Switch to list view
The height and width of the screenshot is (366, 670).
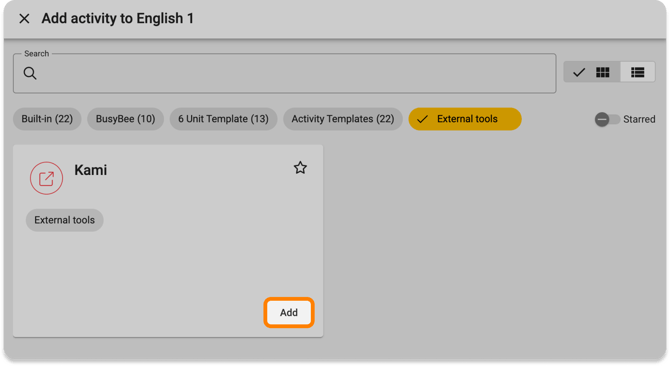click(638, 72)
